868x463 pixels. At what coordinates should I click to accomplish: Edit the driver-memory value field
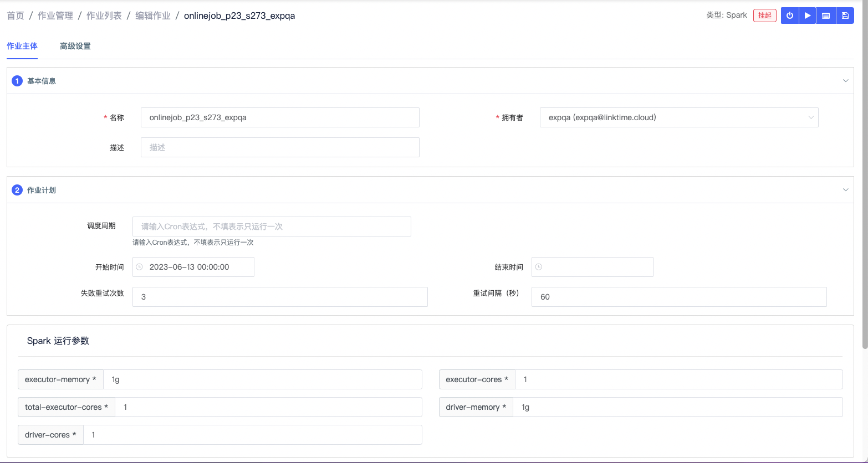coord(678,407)
